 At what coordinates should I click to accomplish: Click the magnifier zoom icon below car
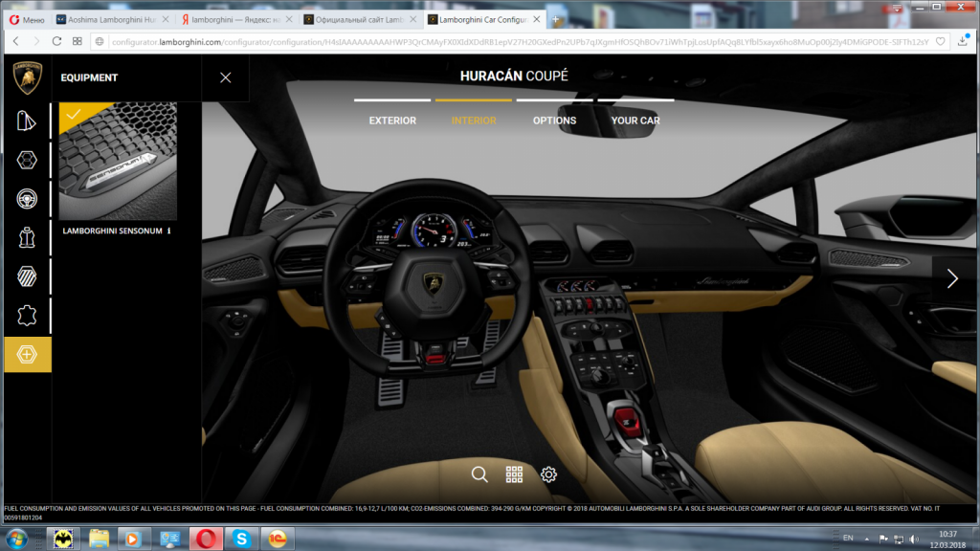[x=479, y=474]
